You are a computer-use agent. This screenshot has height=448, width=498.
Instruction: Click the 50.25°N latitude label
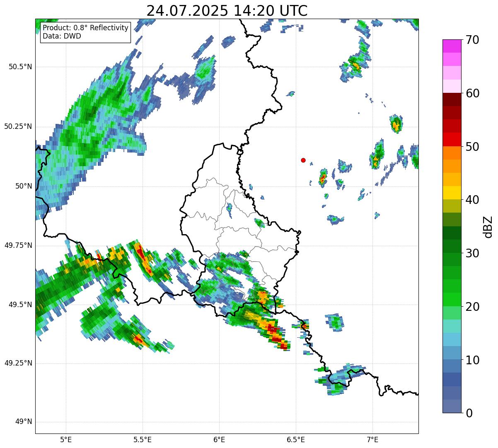click(18, 126)
